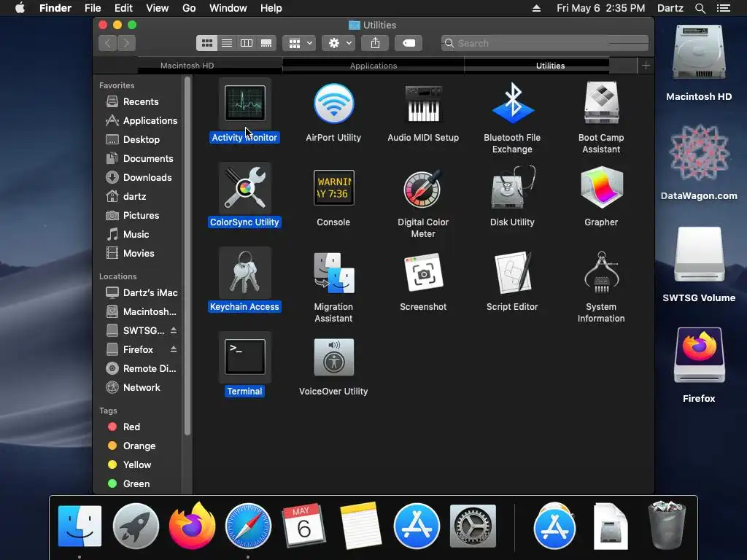The width and height of the screenshot is (747, 560).
Task: Open the Action gear dropdown menu
Action: coord(338,43)
